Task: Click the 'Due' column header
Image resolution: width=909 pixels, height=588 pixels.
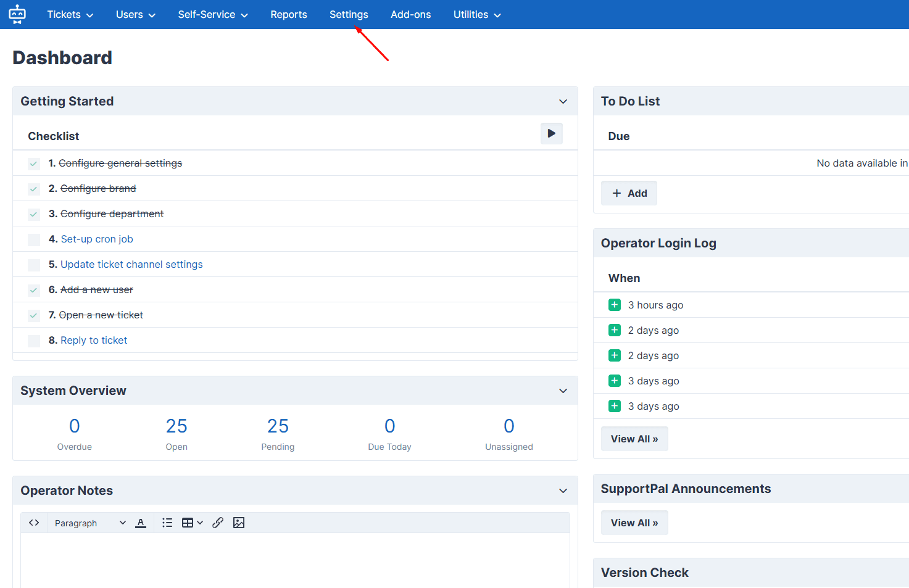Action: click(619, 136)
